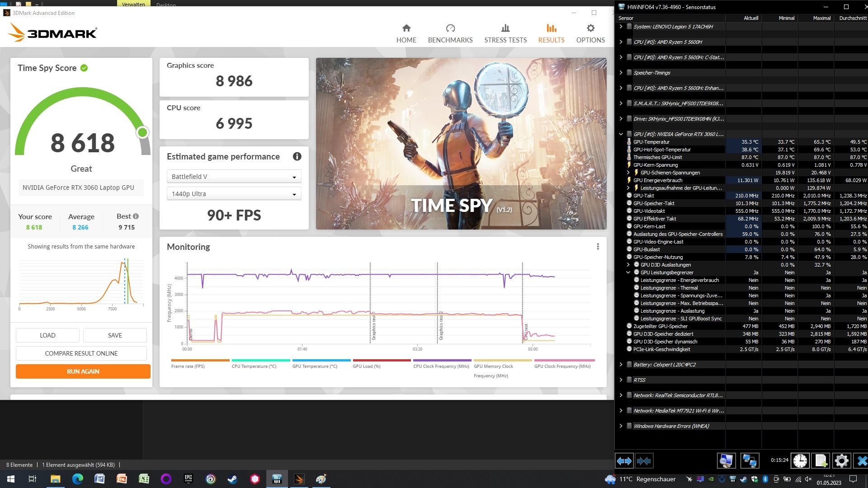Click the Maximal column header in HWiNFO

pos(816,18)
